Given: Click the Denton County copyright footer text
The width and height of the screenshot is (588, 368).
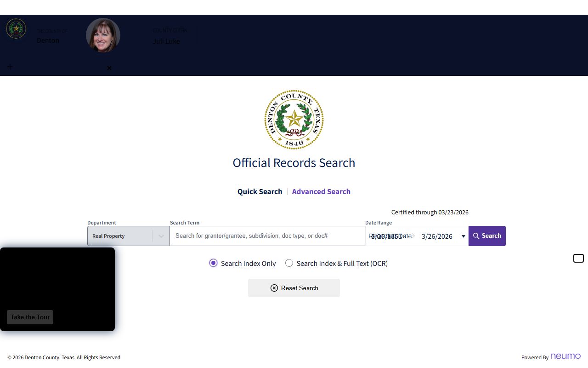Looking at the screenshot, I should 64,357.
